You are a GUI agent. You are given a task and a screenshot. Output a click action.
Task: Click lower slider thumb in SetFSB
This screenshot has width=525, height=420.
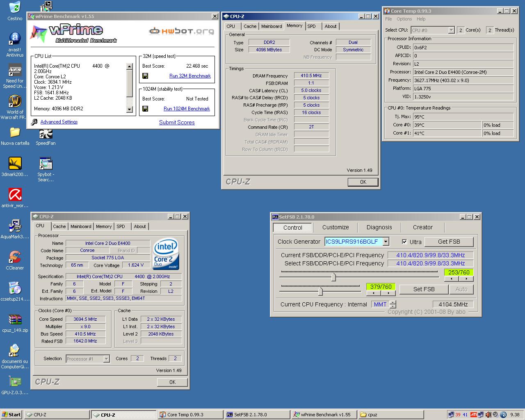click(x=320, y=292)
